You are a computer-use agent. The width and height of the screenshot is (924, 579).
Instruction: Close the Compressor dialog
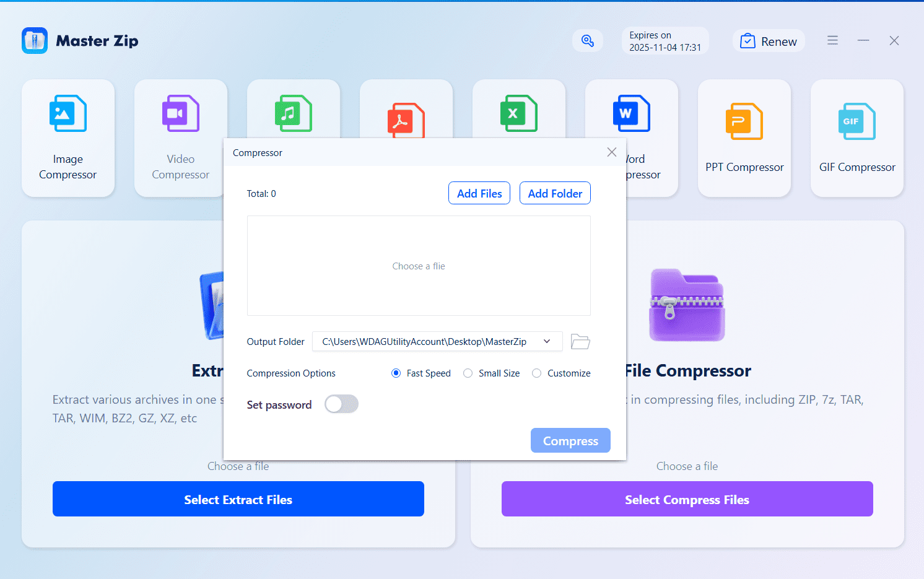click(612, 152)
